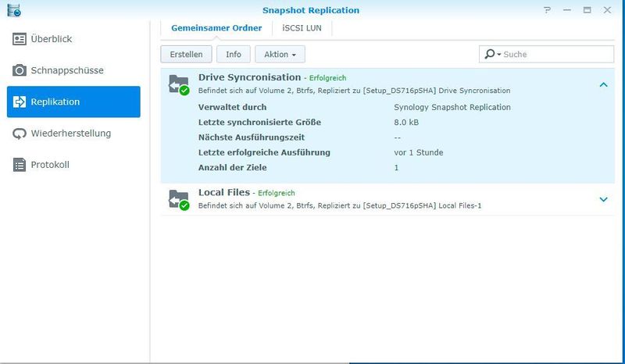Viewport: 625px width, 364px height.
Task: Click the Anzahl der Ziele label
Action: [232, 167]
